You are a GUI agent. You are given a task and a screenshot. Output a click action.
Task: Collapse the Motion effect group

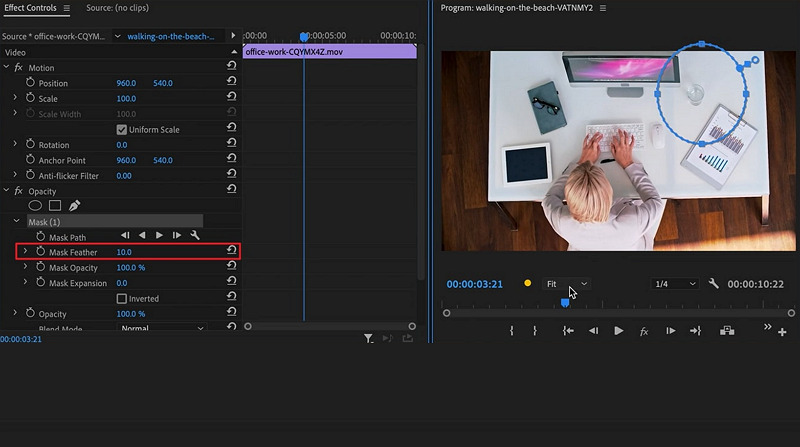(6, 67)
